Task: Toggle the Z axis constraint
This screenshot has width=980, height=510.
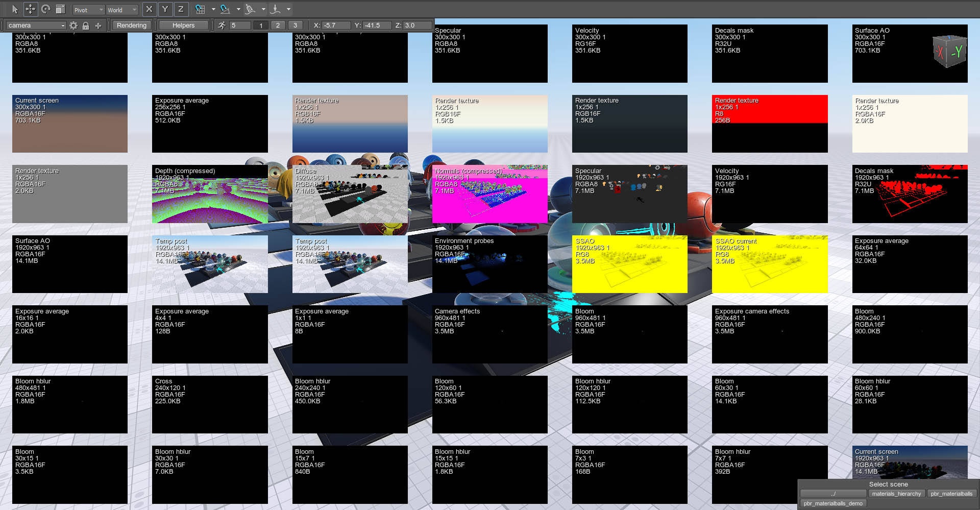Action: pyautogui.click(x=181, y=9)
